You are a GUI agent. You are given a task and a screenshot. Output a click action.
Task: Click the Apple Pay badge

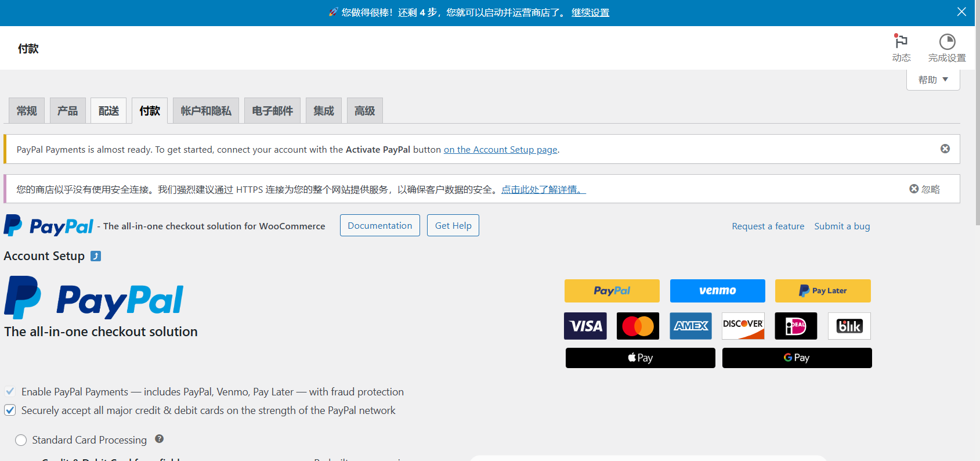pos(641,358)
